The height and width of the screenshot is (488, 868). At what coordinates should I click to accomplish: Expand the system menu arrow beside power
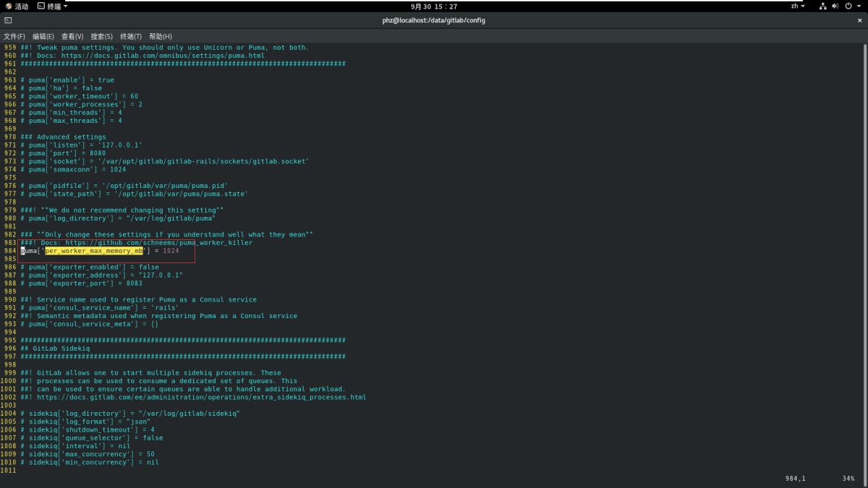coord(859,6)
